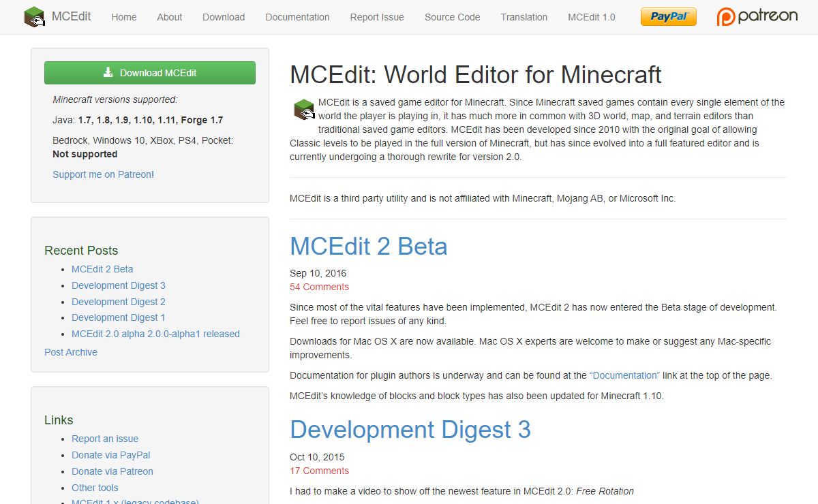This screenshot has height=504, width=818.
Task: Click the MCEdit brand name in navbar
Action: pyautogui.click(x=71, y=16)
